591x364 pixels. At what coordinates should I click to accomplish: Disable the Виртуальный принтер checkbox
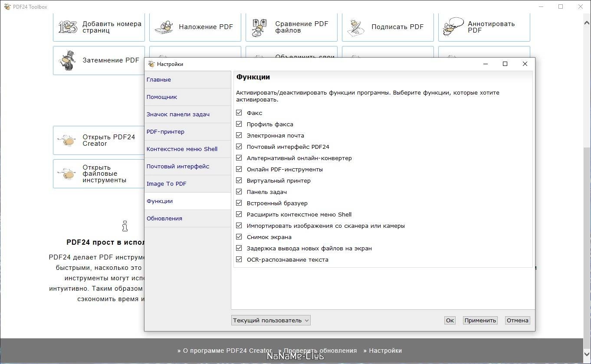(239, 180)
